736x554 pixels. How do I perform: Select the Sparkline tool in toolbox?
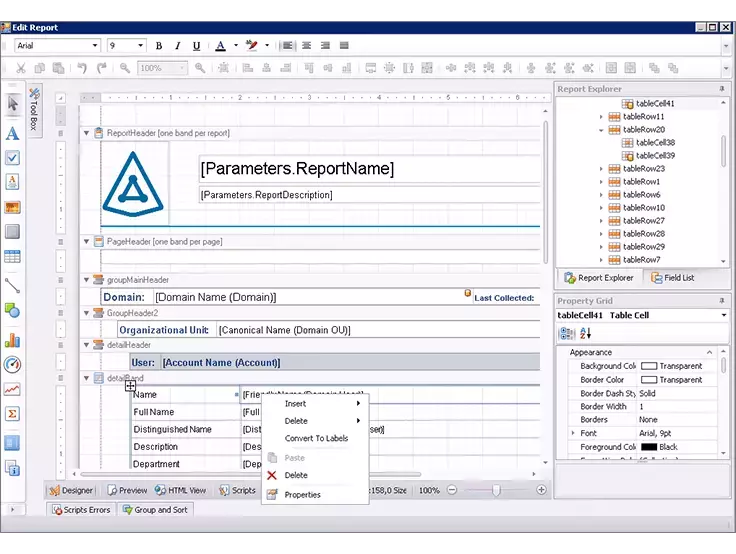13,389
